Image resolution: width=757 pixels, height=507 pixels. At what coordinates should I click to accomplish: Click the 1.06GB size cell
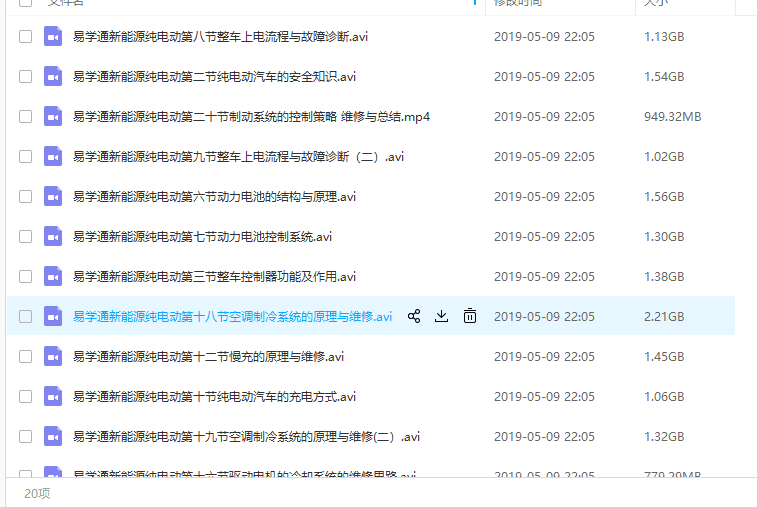click(x=664, y=397)
